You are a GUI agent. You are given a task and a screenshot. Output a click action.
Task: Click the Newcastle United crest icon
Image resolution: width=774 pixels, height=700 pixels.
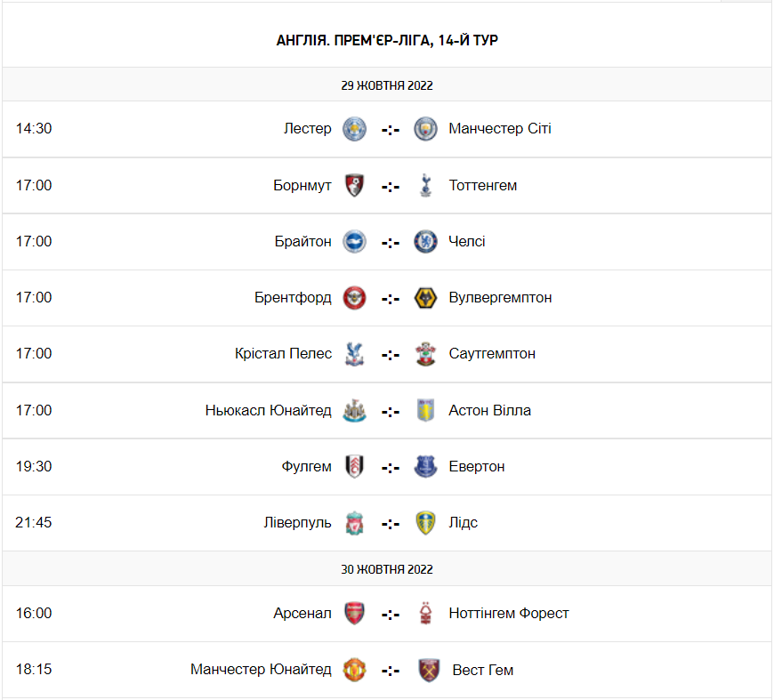click(355, 410)
